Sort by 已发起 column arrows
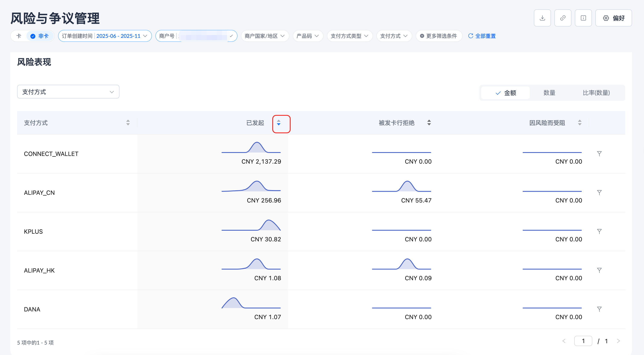 pos(278,123)
